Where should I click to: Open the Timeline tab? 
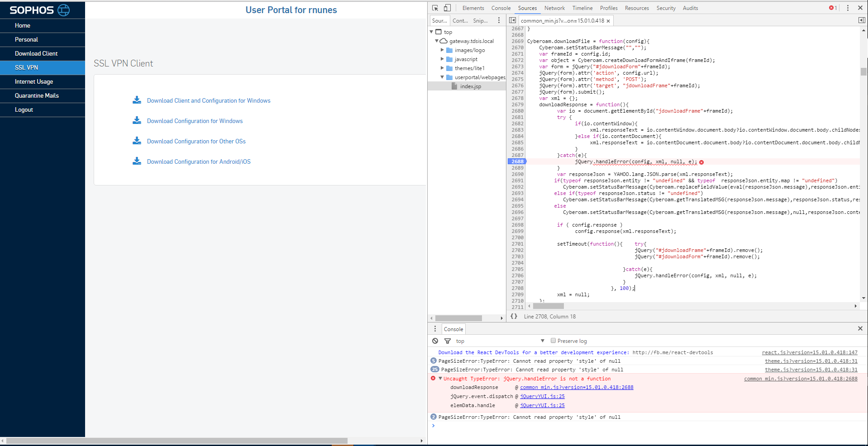click(582, 8)
